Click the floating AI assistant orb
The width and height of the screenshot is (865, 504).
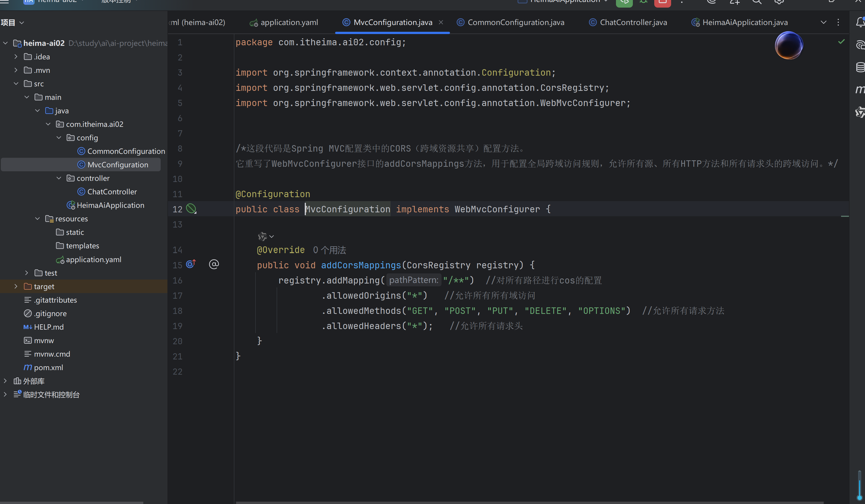pyautogui.click(x=788, y=45)
